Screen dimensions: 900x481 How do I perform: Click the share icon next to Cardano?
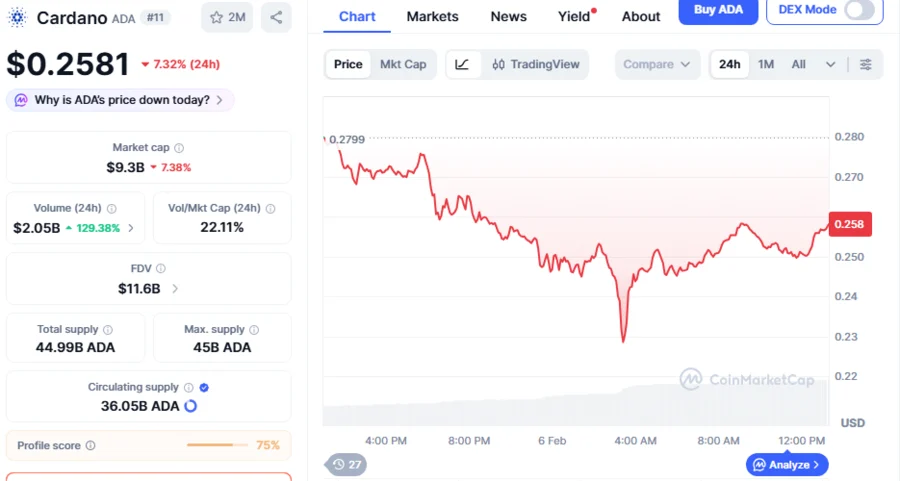pyautogui.click(x=276, y=17)
